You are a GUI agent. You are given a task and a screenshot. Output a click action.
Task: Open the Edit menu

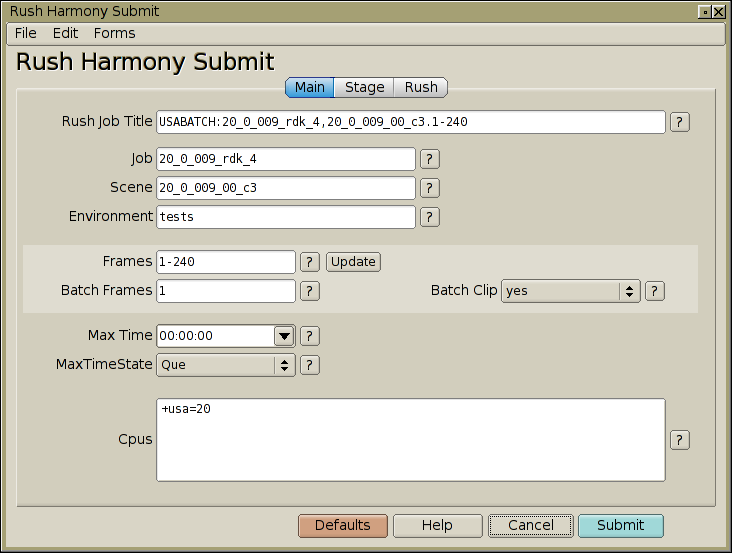pos(65,33)
